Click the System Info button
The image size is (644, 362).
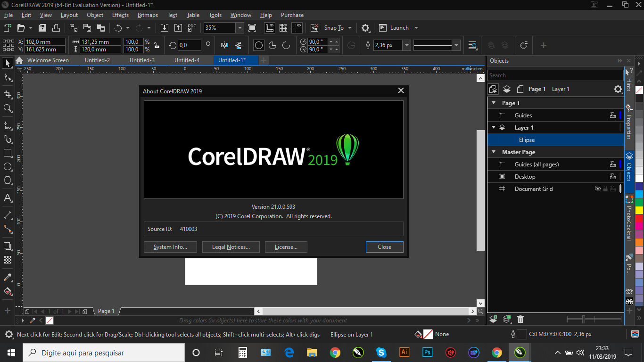(170, 247)
